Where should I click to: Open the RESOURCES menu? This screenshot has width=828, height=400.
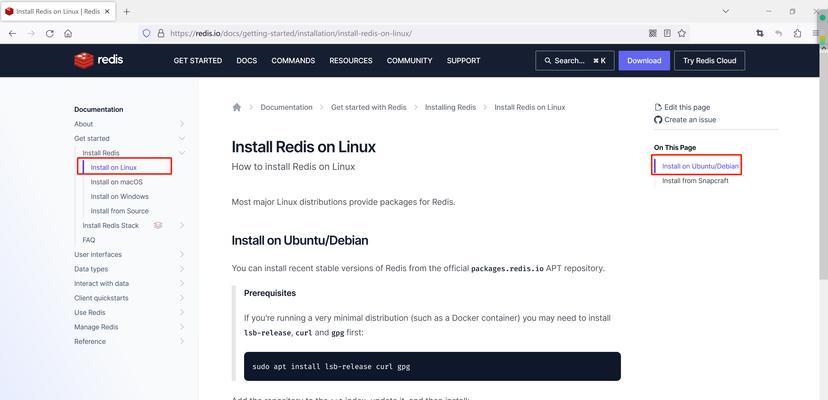coord(351,61)
